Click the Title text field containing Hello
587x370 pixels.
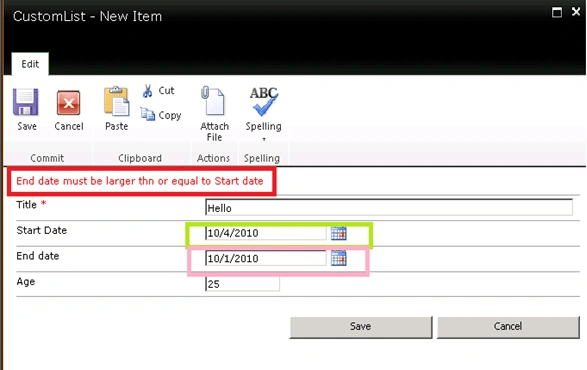[389, 208]
